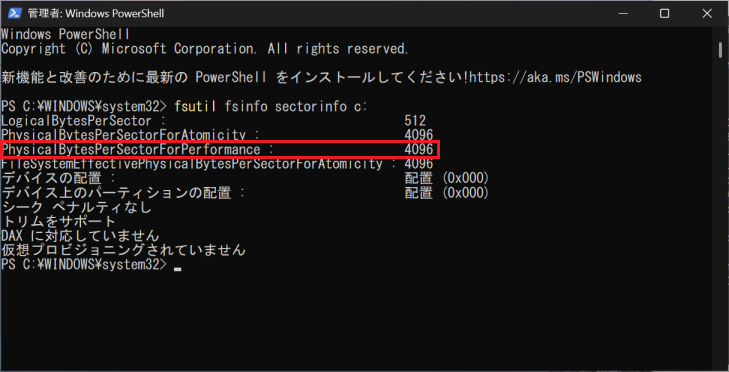Click the '管理者: Windows PowerShell' window title

pos(96,13)
